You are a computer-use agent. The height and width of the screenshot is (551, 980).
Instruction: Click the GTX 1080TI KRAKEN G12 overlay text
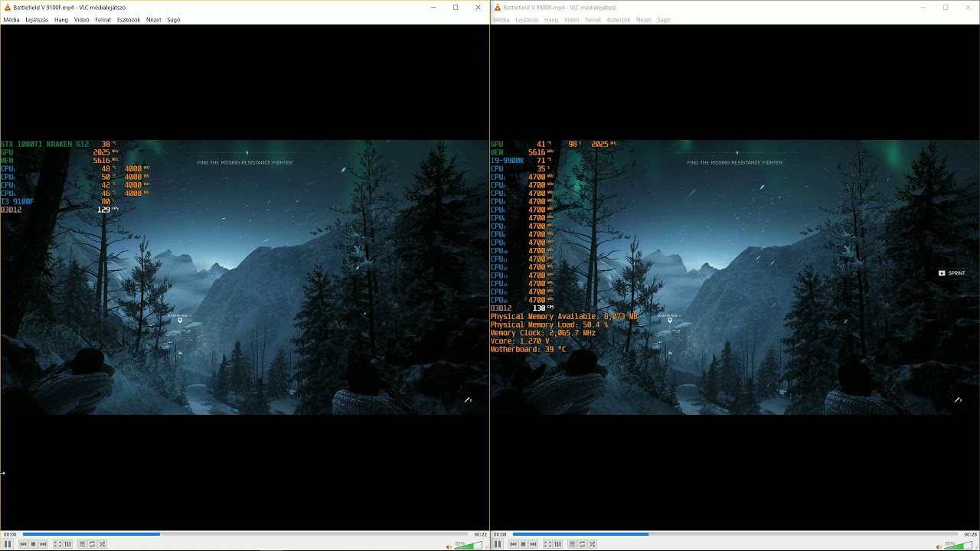44,144
